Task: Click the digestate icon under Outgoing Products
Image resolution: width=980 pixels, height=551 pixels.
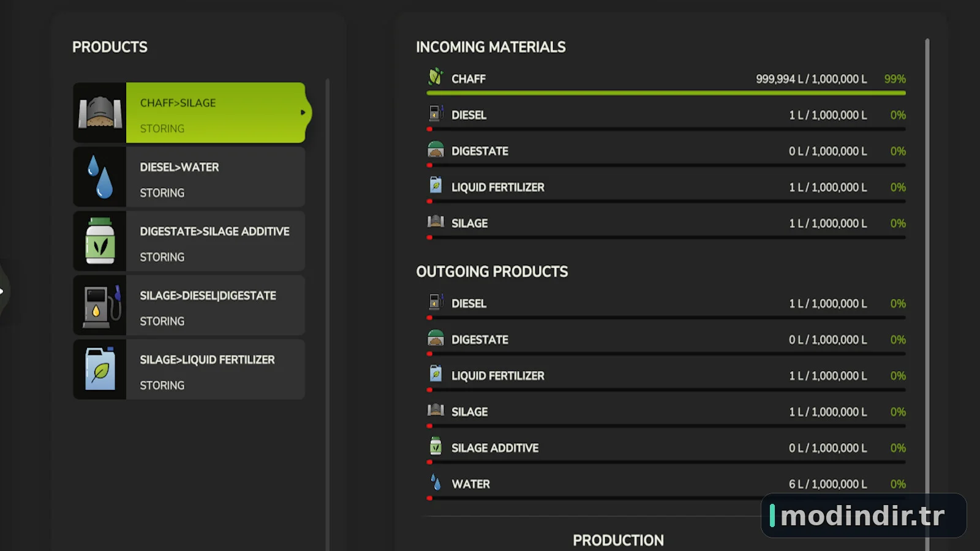Action: pyautogui.click(x=435, y=338)
